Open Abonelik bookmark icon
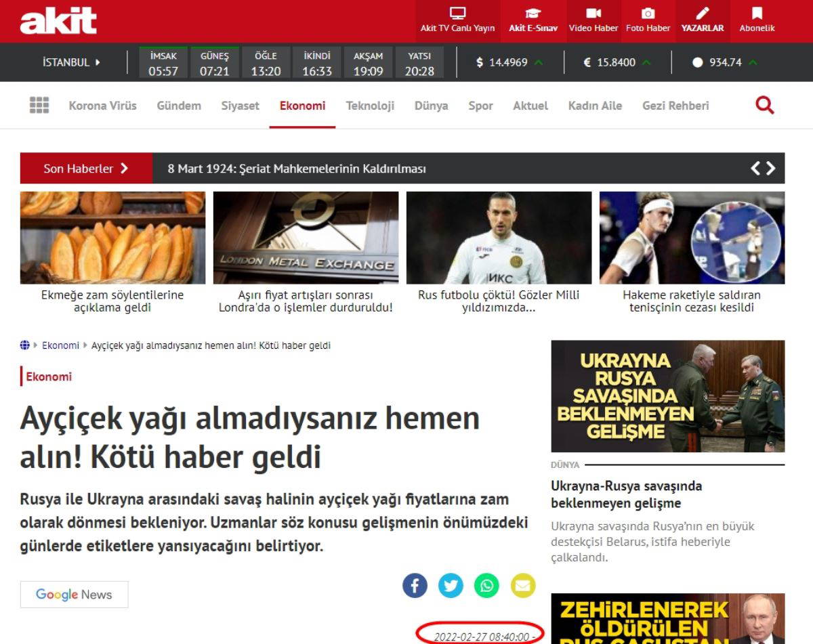This screenshot has width=813, height=644. coord(757,13)
